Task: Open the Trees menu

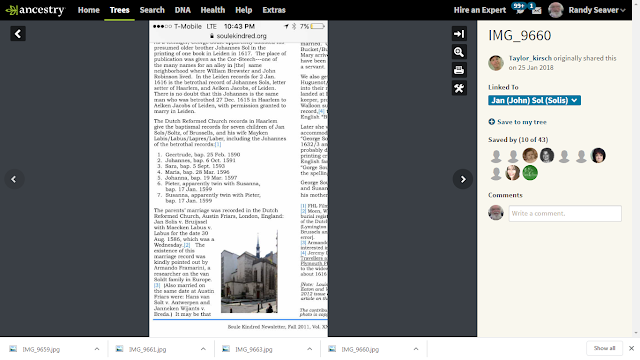Action: [120, 10]
